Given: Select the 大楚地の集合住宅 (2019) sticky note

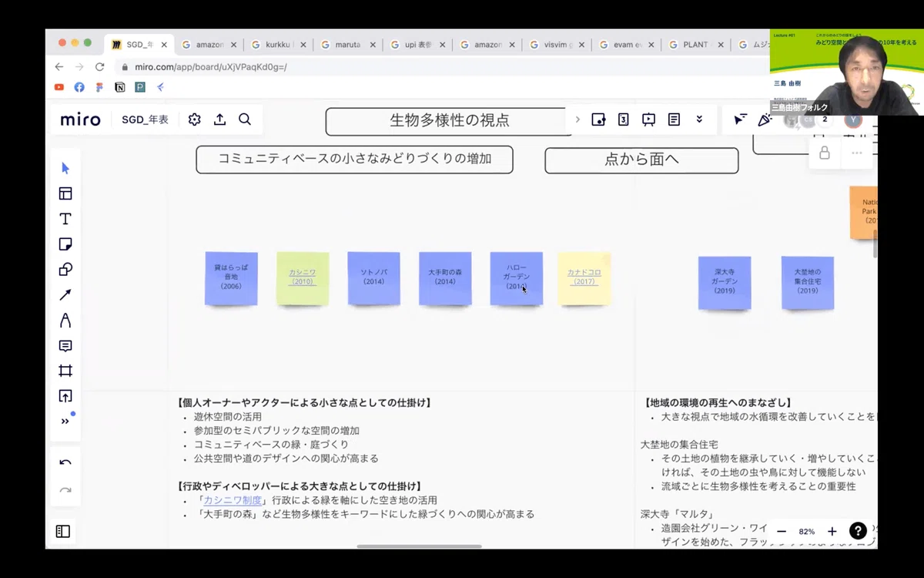Looking at the screenshot, I should (x=808, y=283).
